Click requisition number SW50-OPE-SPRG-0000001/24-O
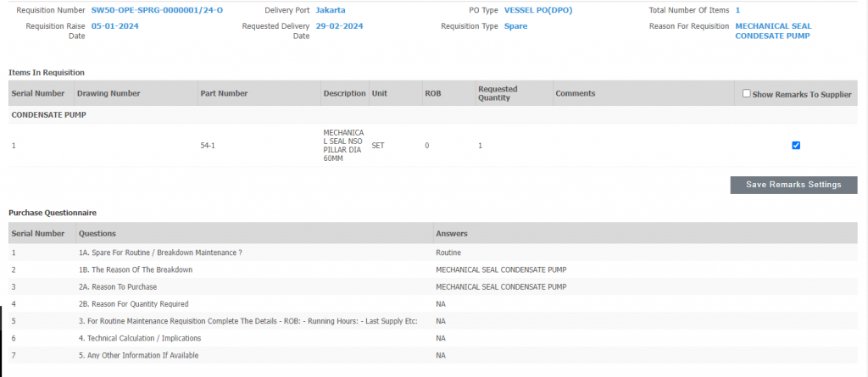Screen dimensions: 868x377 [157, 10]
